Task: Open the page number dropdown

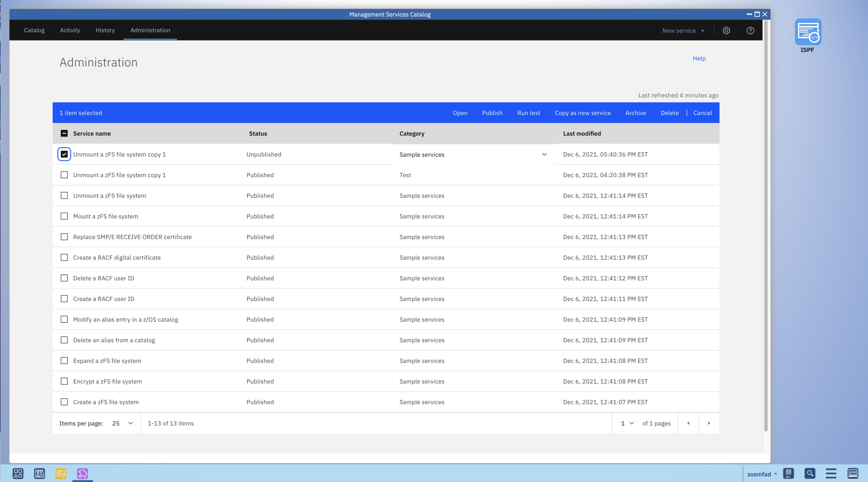Action: tap(627, 423)
